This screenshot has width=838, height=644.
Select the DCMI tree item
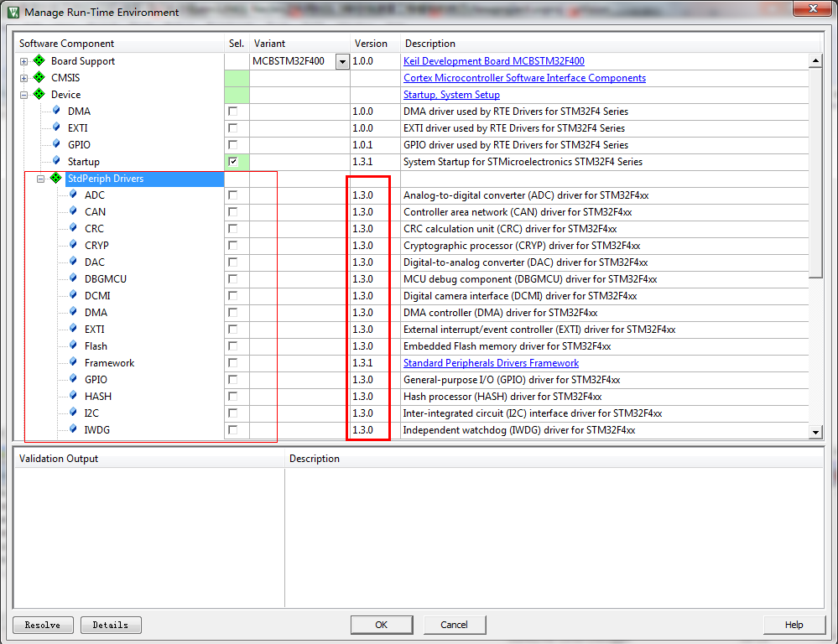(x=97, y=295)
